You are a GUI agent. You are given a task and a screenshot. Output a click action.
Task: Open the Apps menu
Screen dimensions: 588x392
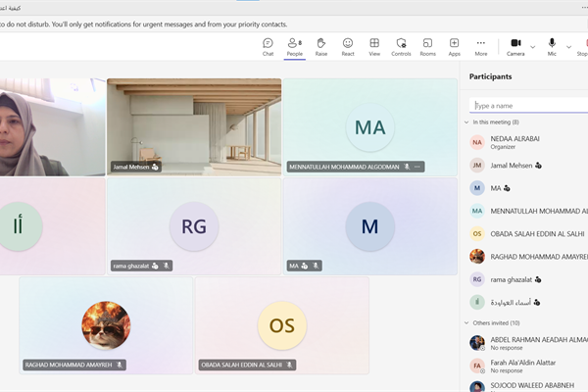[x=454, y=47]
